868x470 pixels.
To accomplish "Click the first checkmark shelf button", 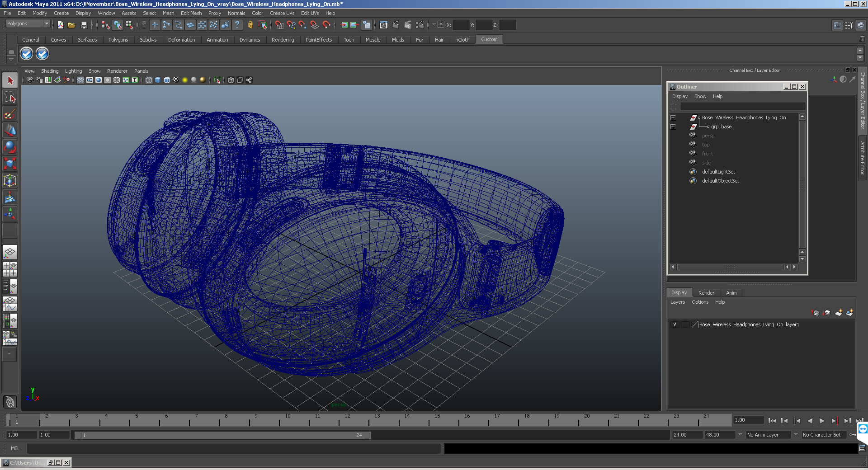I will pyautogui.click(x=27, y=54).
